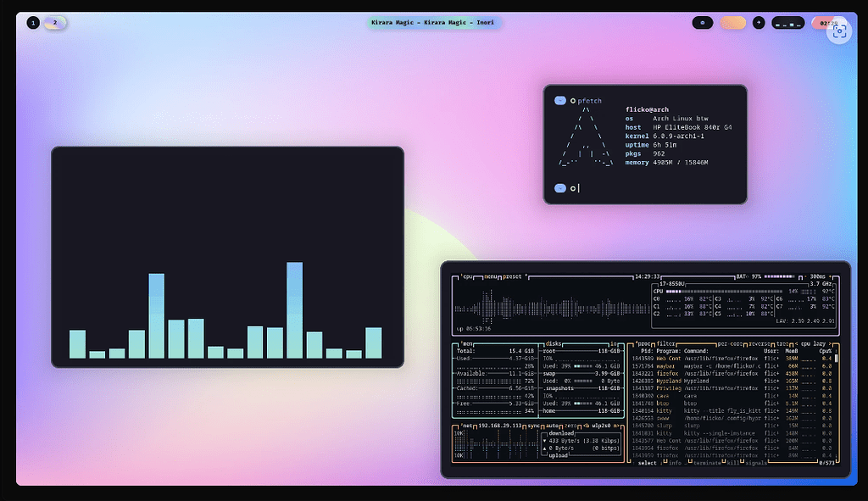
Task: Click the screenshot capture icon in the top-right corner
Action: pyautogui.click(x=840, y=33)
